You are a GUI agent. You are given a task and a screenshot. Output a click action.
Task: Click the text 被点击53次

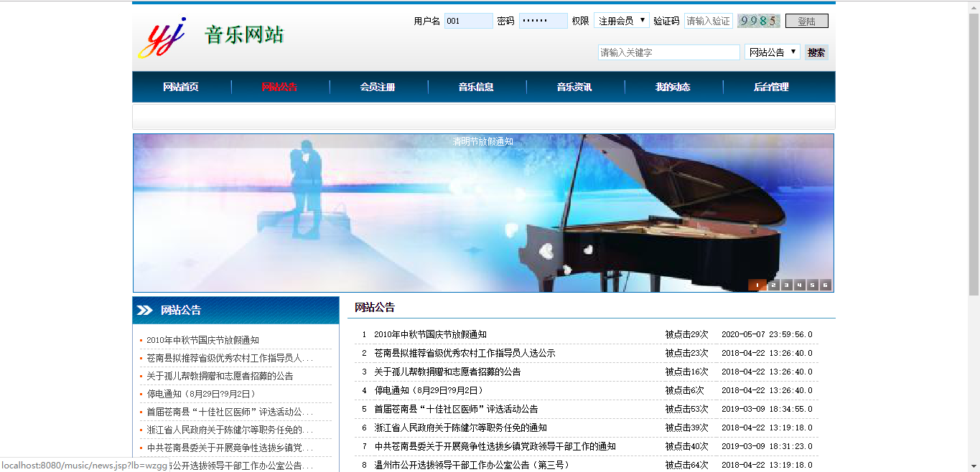686,409
